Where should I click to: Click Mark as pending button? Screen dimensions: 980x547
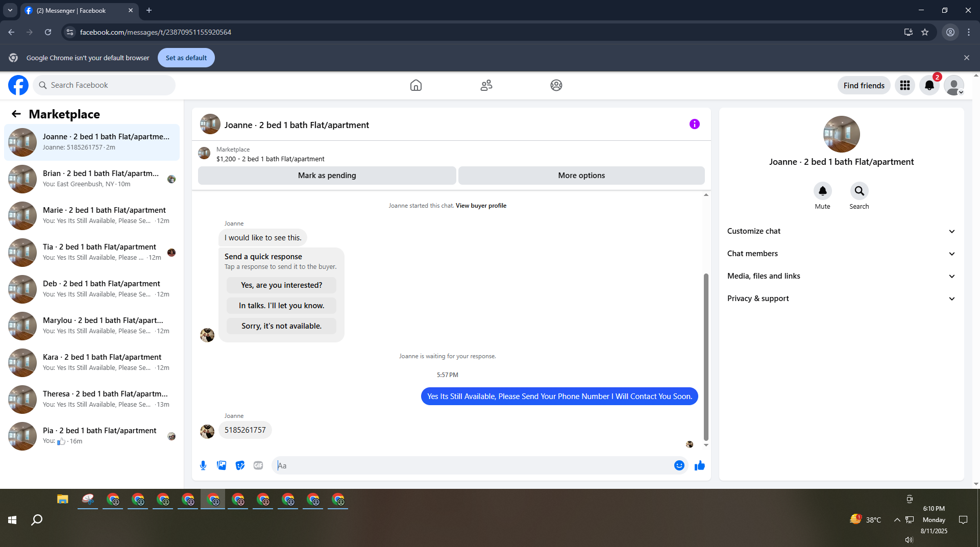point(327,176)
